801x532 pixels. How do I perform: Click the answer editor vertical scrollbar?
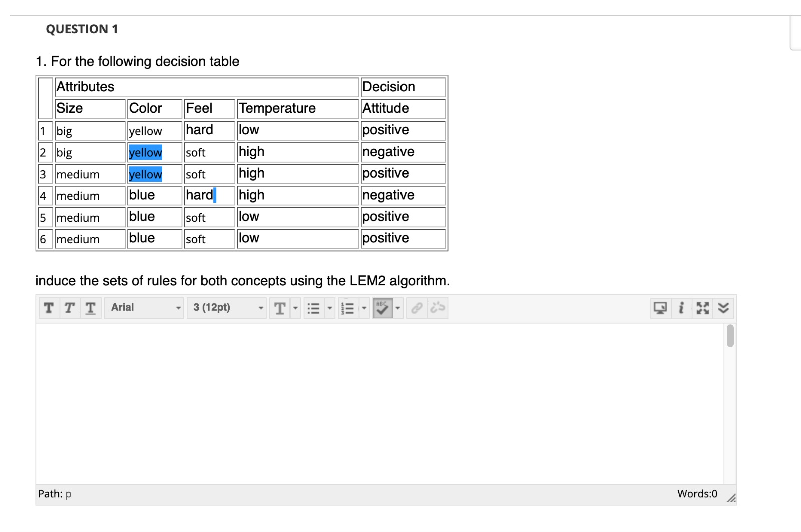coord(730,336)
